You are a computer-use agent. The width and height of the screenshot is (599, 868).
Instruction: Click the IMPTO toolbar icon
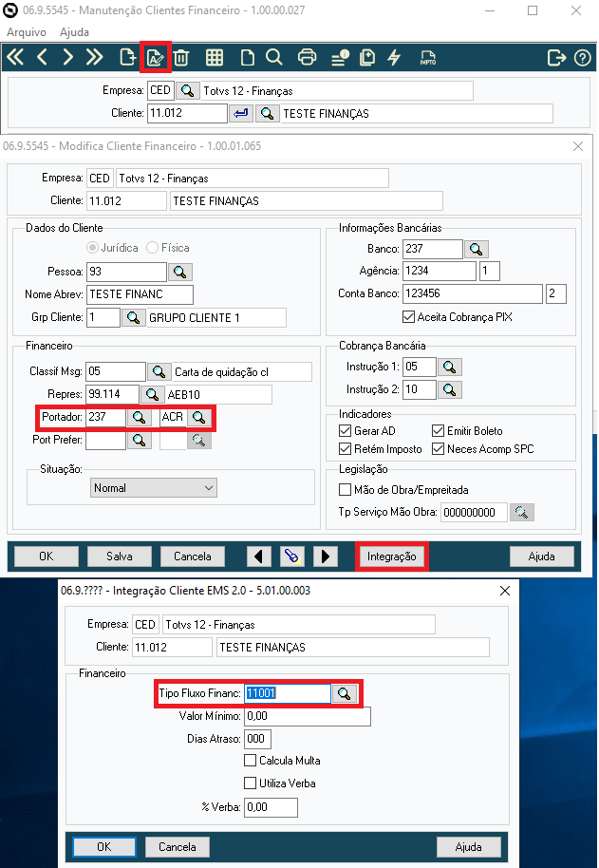point(427,57)
